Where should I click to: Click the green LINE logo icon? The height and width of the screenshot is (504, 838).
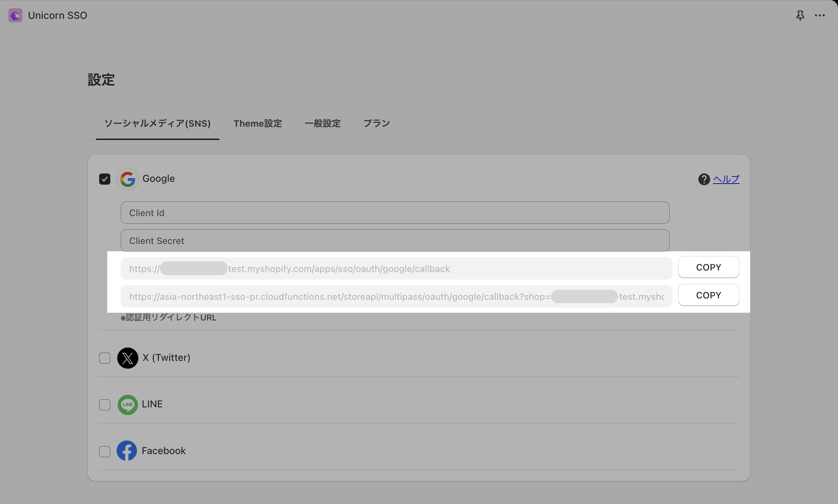coord(127,405)
